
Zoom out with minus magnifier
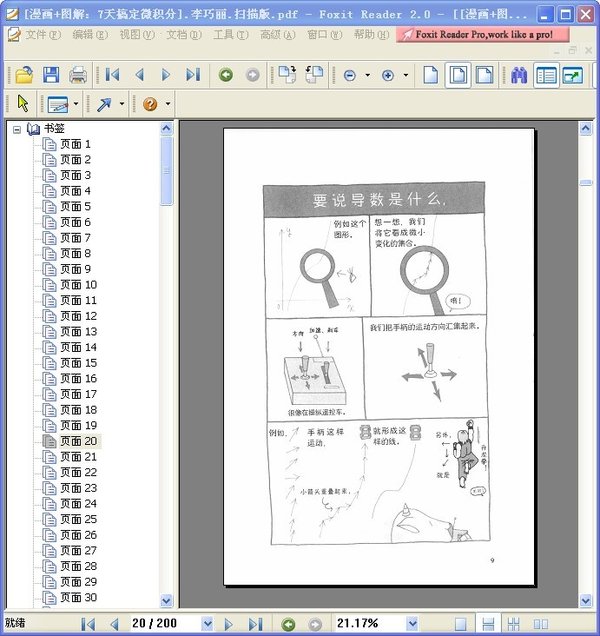(350, 75)
